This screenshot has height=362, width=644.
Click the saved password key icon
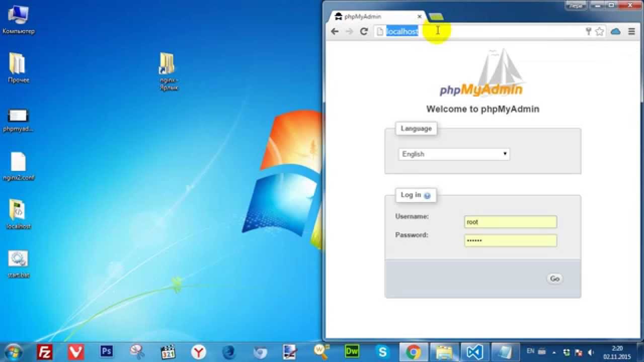pyautogui.click(x=588, y=31)
